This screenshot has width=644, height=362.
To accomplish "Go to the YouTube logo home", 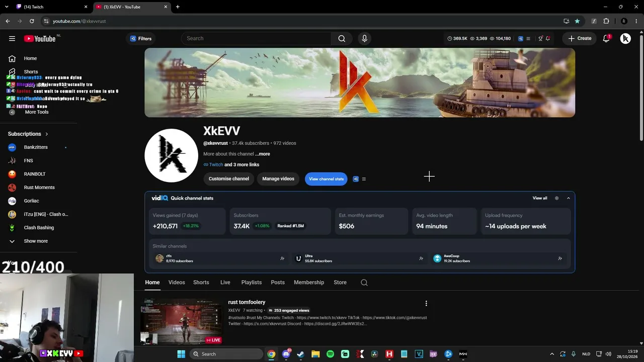I will coord(40,39).
